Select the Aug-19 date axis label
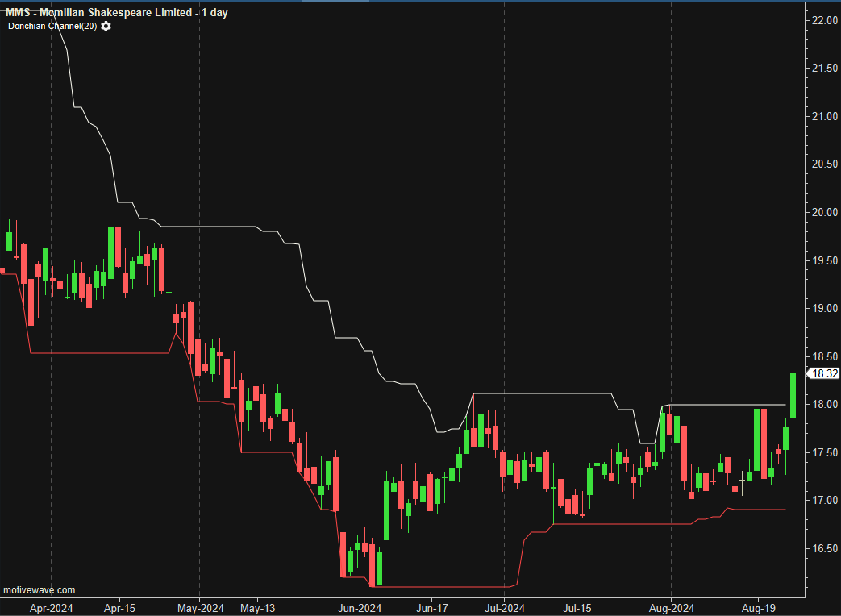This screenshot has width=841, height=616. pos(758,607)
